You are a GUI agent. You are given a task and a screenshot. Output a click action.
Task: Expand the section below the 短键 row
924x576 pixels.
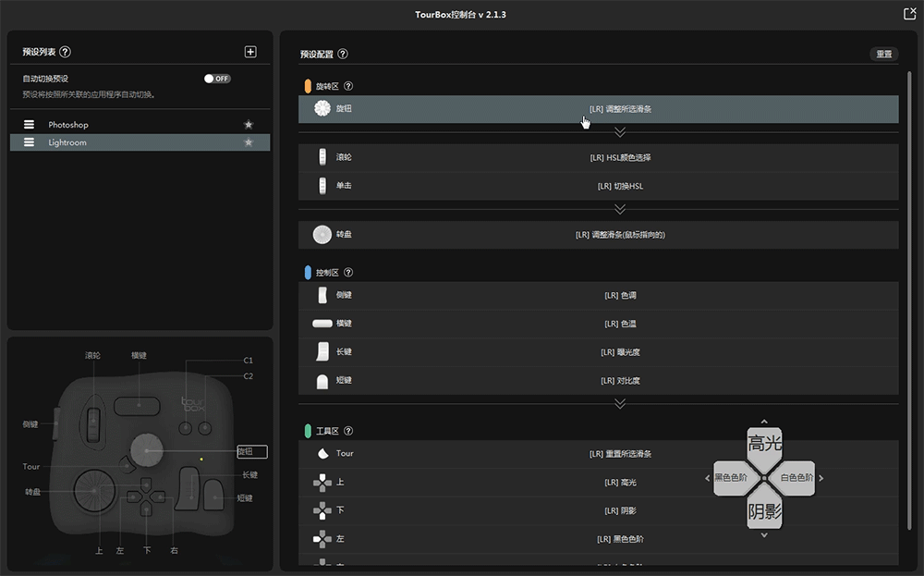620,403
